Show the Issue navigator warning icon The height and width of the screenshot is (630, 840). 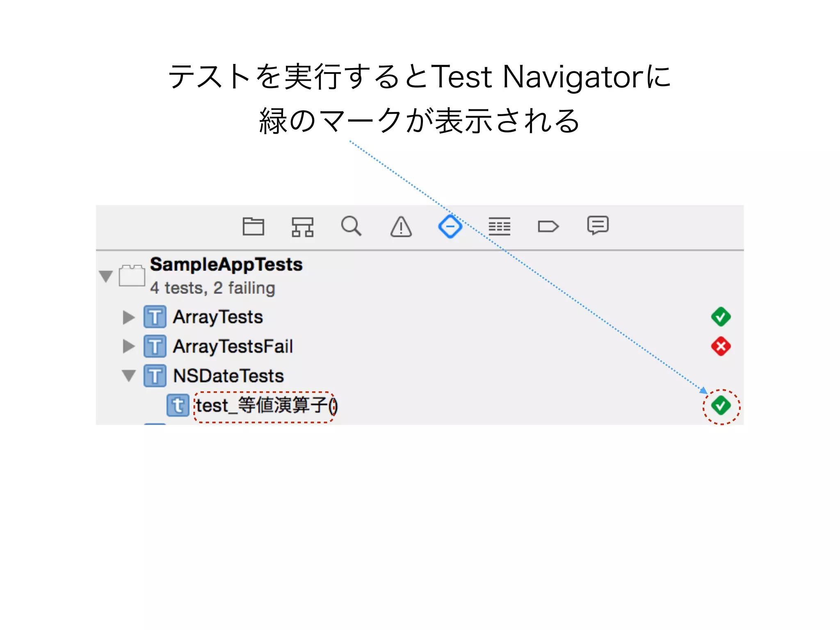[401, 227]
